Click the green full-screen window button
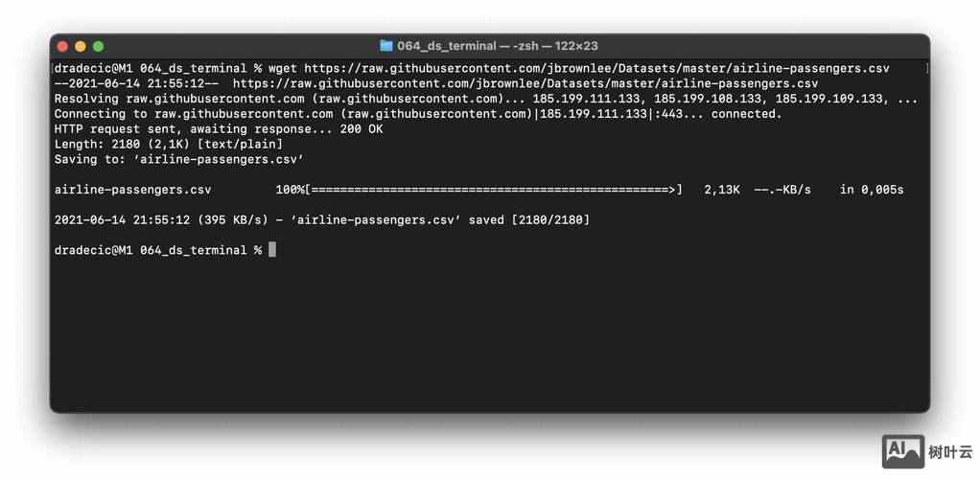The image size is (980, 479). click(98, 46)
